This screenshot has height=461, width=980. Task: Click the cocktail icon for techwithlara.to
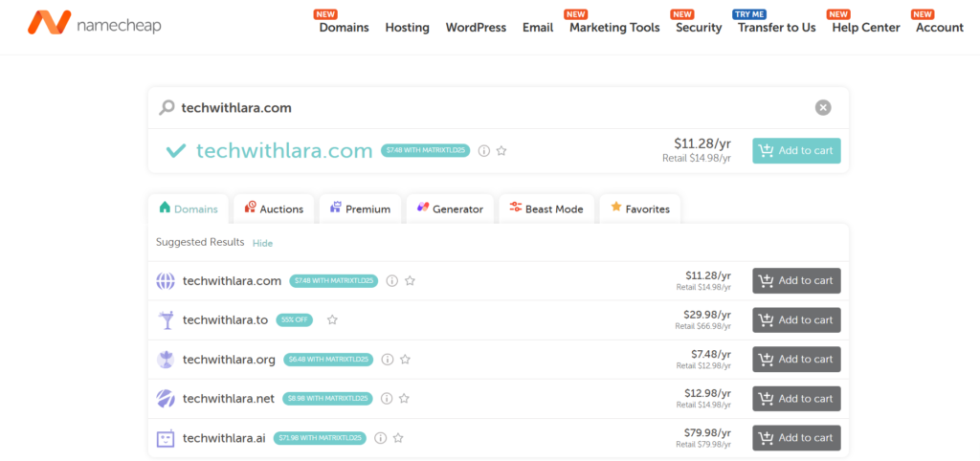pyautogui.click(x=166, y=319)
